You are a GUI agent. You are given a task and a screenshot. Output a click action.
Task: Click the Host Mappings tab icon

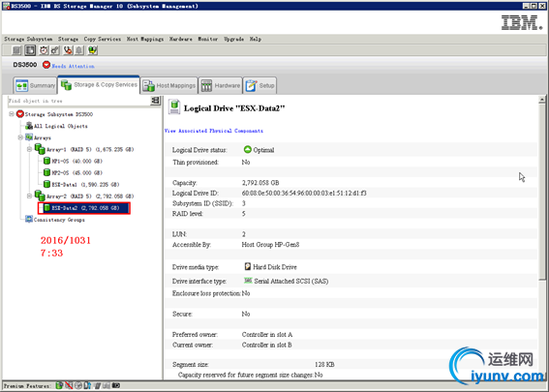pos(148,85)
